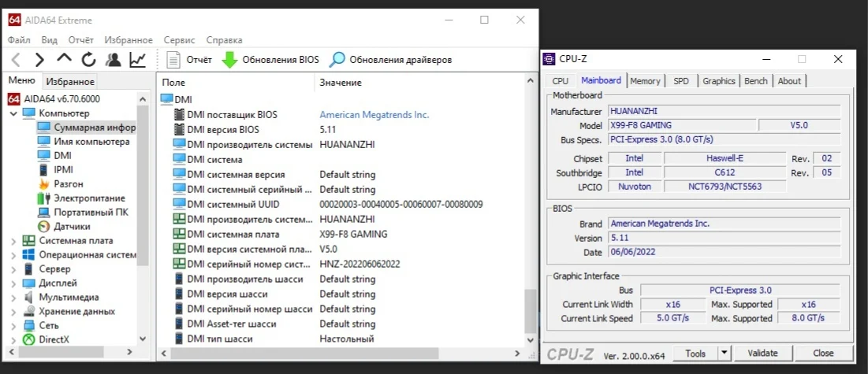This screenshot has height=374, width=868.
Task: Open the Справка menu
Action: coord(224,40)
